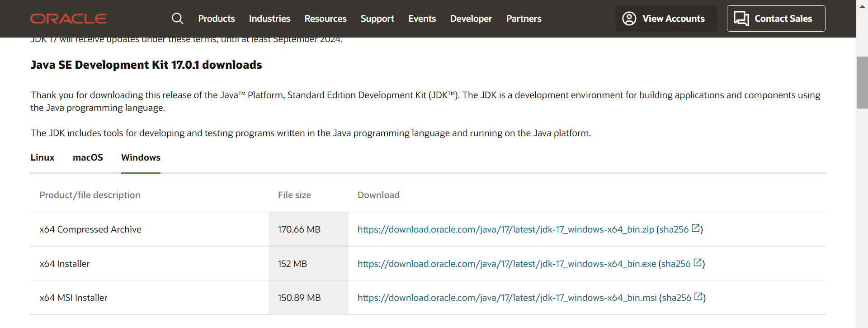Click the View Accounts user icon

tap(629, 19)
